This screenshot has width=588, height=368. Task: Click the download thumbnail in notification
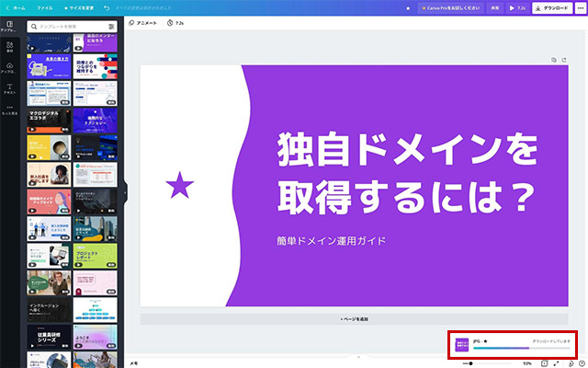point(461,345)
